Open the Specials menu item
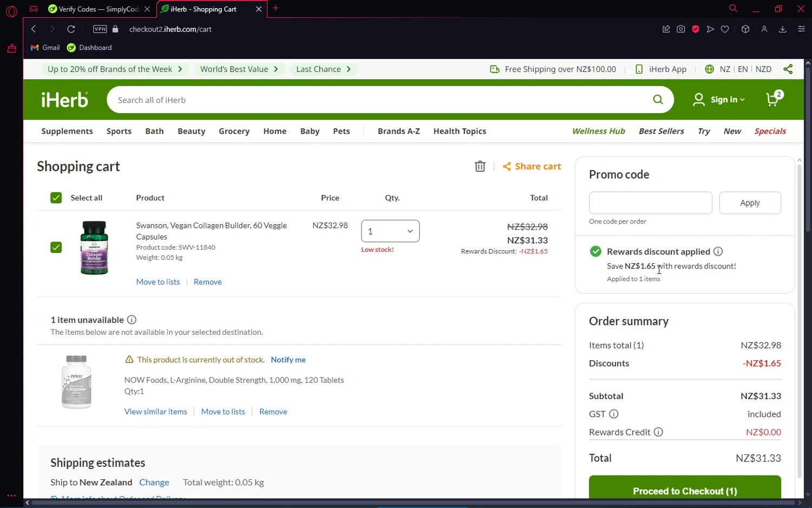Screen dimensions: 812x508 [x=770, y=131]
